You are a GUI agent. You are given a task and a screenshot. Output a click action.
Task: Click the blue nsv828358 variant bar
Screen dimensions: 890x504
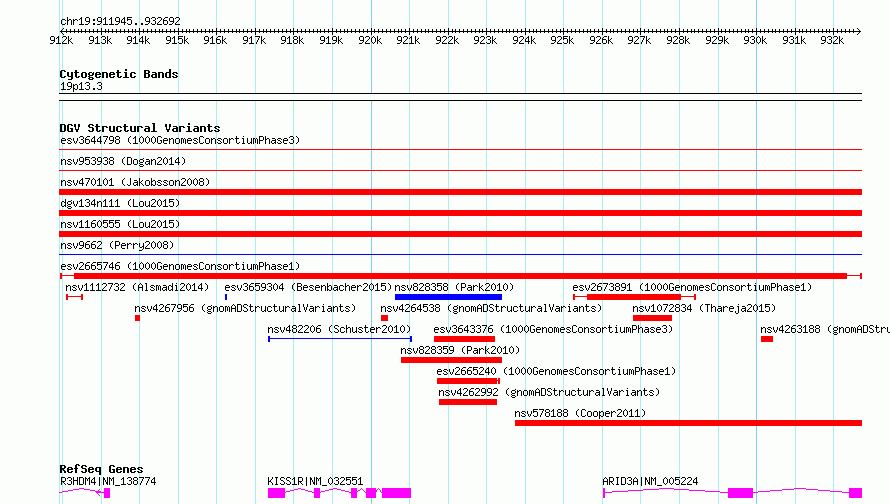pos(448,297)
